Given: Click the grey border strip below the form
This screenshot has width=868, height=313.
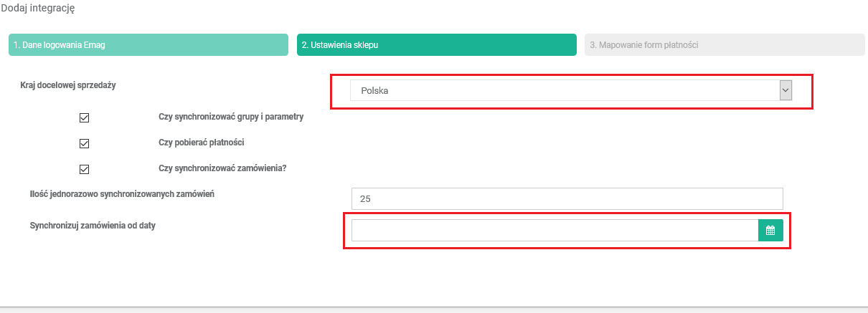Looking at the screenshot, I should pyautogui.click(x=434, y=309).
